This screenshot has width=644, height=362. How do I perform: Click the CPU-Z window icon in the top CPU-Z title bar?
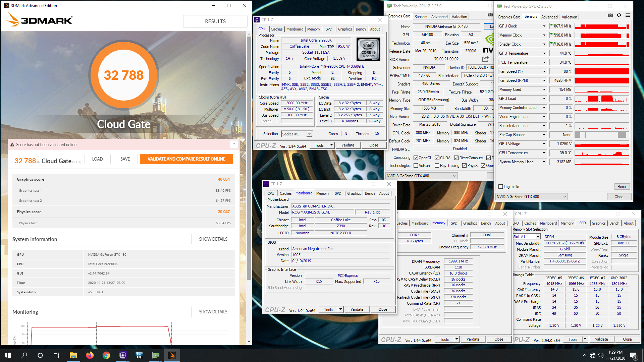pos(257,20)
